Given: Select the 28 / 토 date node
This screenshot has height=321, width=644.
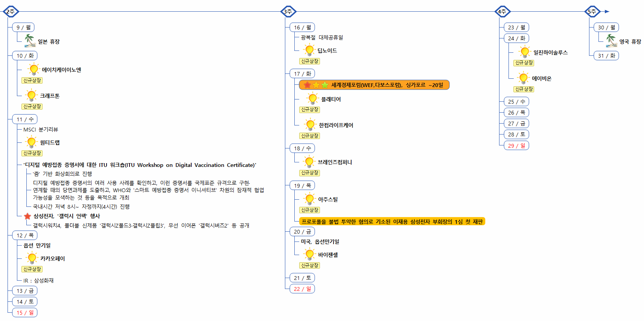Looking at the screenshot, I should [516, 134].
